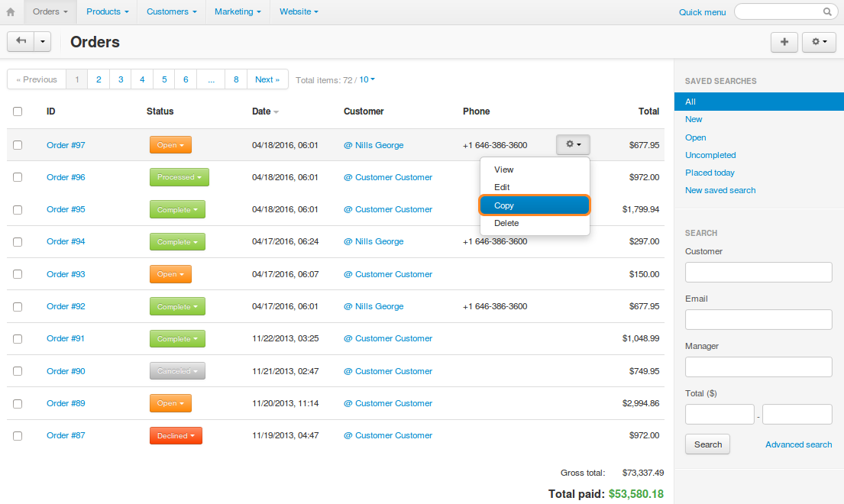Click Next page link
844x504 pixels.
(x=267, y=79)
